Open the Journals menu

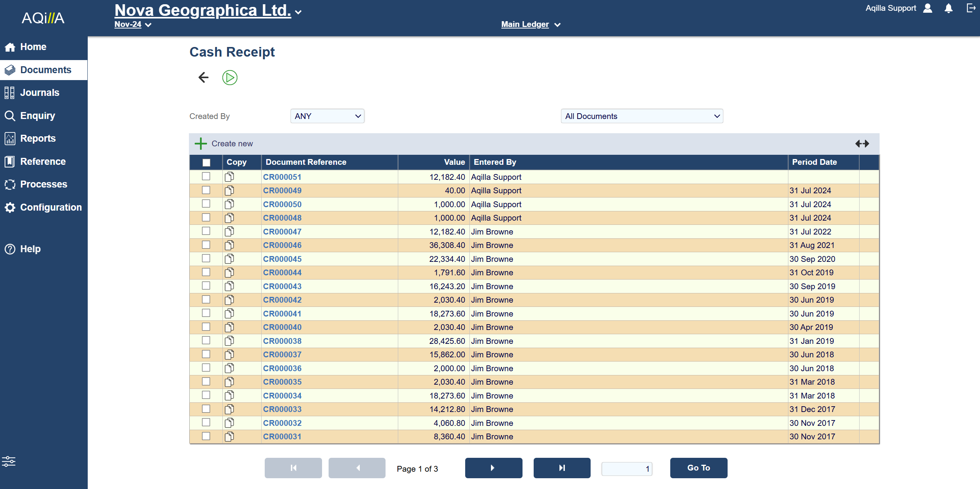point(40,92)
